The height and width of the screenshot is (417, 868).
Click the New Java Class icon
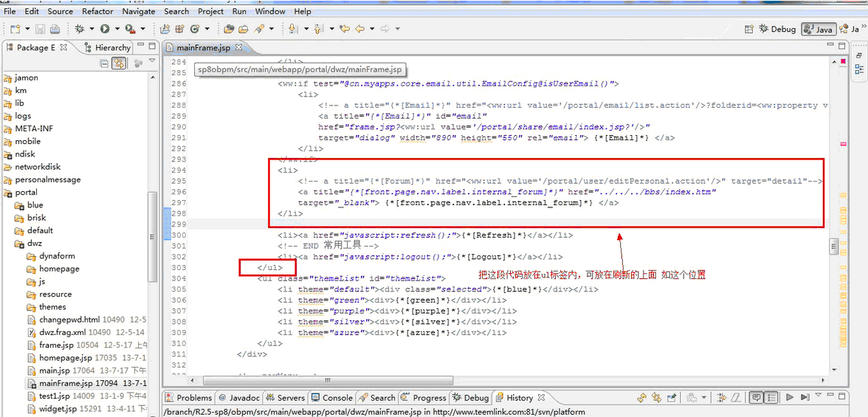[x=194, y=29]
